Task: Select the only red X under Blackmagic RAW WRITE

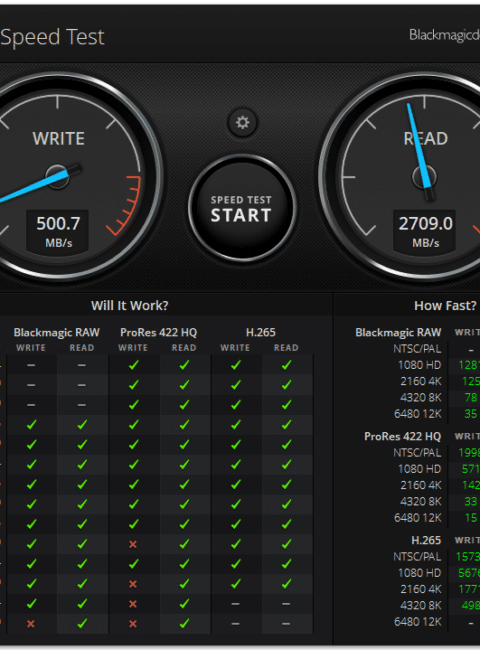Action: [31, 623]
